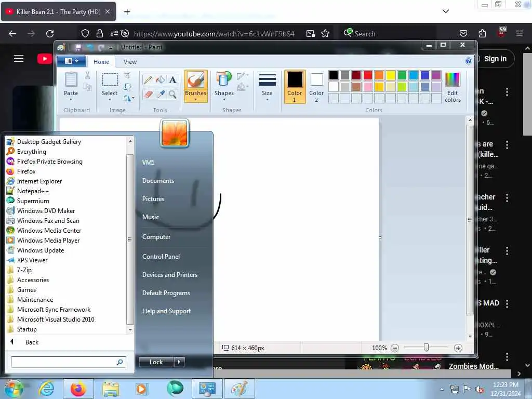
Task: Open the Paint file menu dropdown button
Action: 71,61
